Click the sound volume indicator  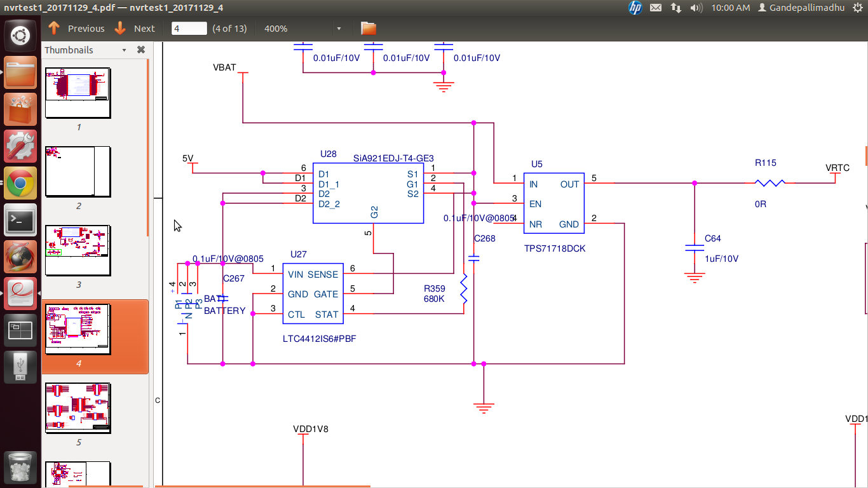click(695, 8)
